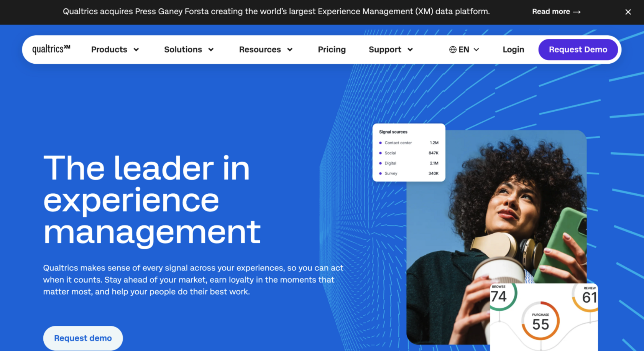
Task: Open the Support menu
Action: pyautogui.click(x=391, y=49)
